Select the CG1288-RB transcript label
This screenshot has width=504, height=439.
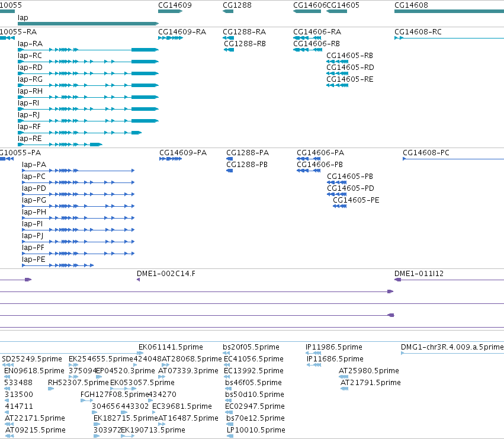click(245, 44)
